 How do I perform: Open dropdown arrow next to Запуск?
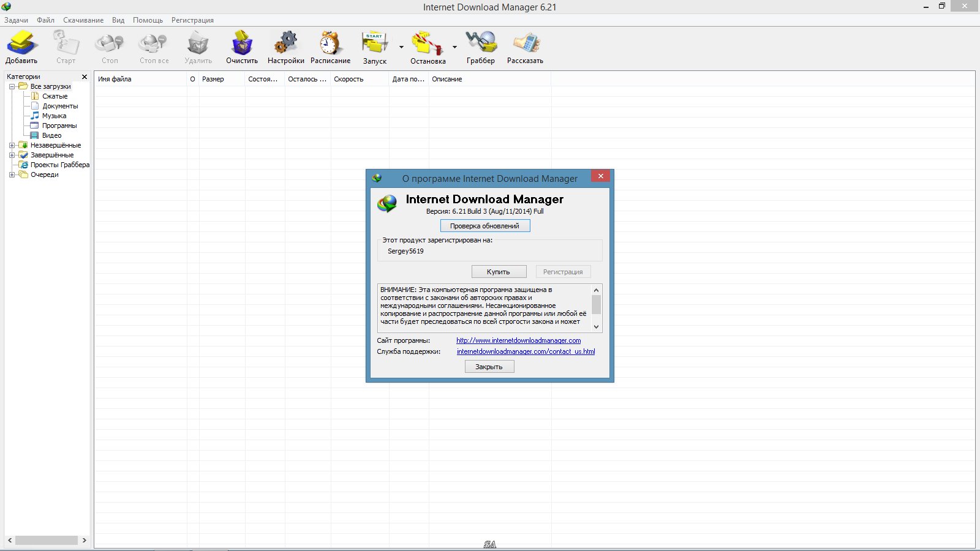pyautogui.click(x=402, y=47)
